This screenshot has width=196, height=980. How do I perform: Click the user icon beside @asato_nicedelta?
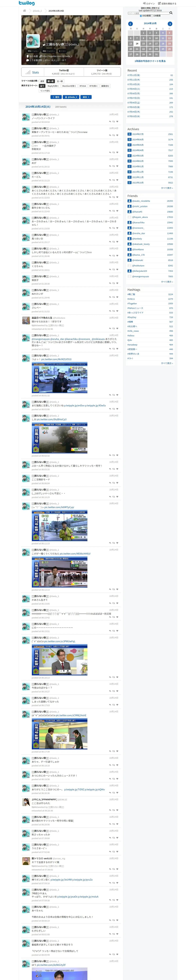(129, 201)
